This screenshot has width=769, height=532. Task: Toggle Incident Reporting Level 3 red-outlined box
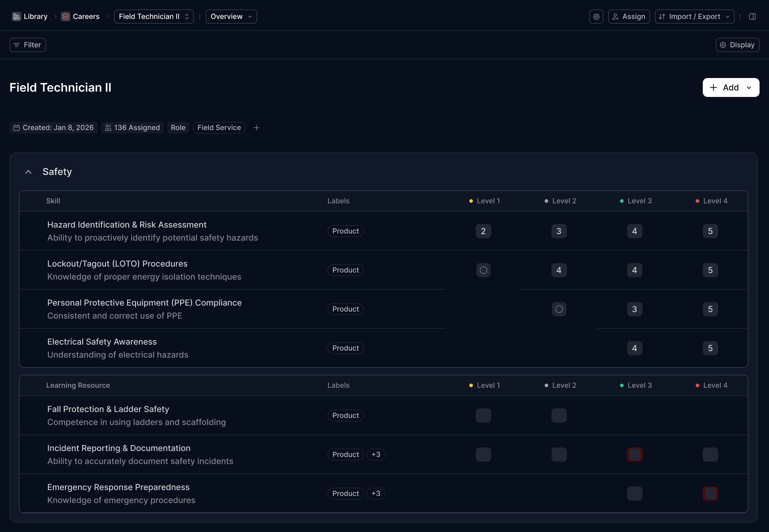(x=634, y=454)
